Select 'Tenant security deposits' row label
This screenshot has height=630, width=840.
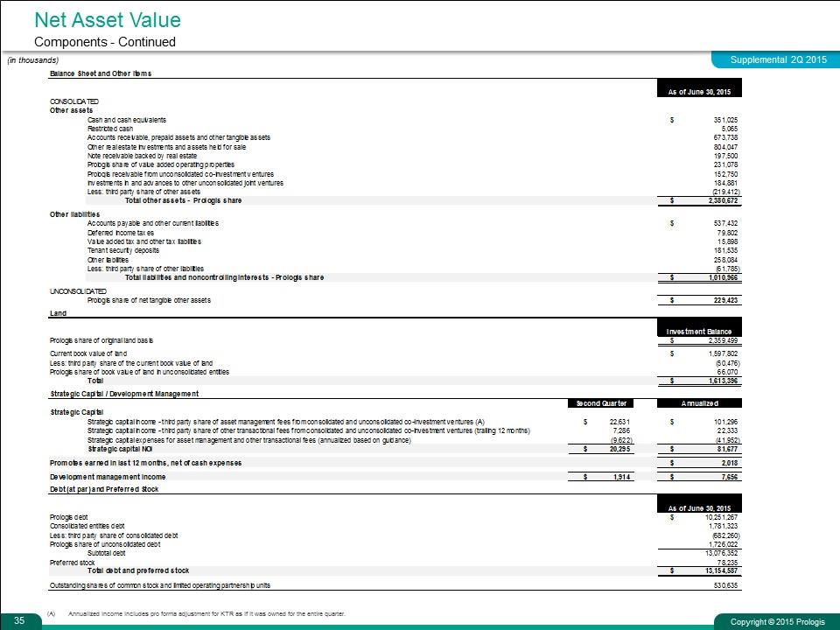pyautogui.click(x=123, y=250)
